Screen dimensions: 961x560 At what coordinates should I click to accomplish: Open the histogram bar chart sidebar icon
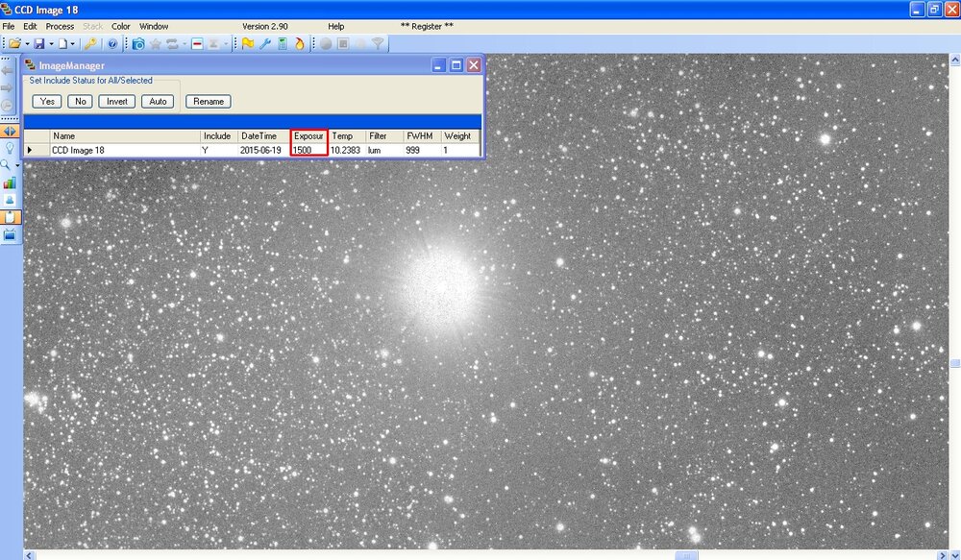click(x=10, y=183)
